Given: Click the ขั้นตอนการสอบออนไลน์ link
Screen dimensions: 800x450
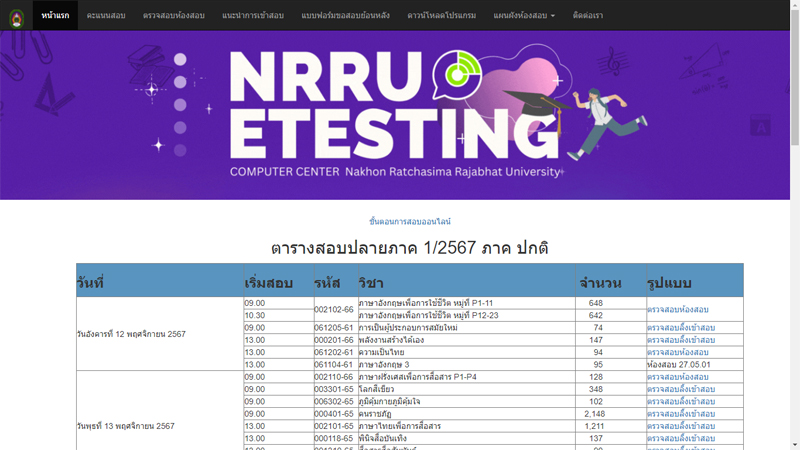Looking at the screenshot, I should click(410, 221).
